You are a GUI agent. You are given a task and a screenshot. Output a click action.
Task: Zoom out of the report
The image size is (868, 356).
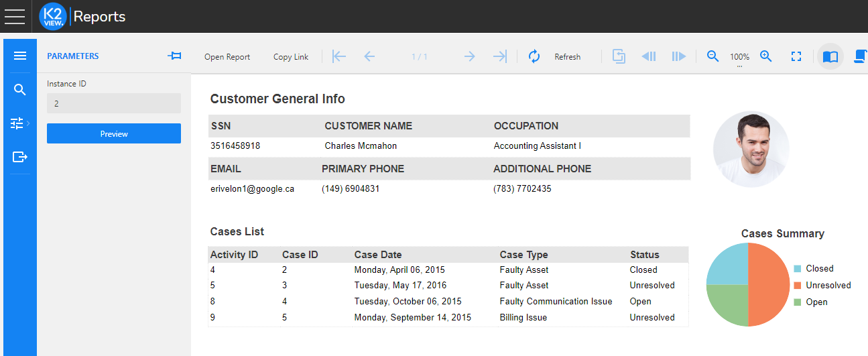713,57
